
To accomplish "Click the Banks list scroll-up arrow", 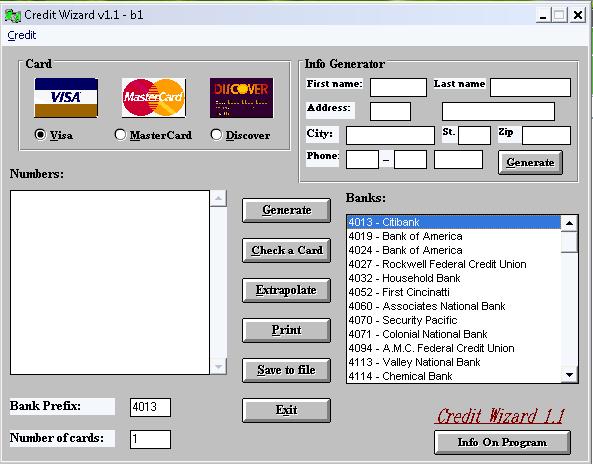I will pos(569,223).
